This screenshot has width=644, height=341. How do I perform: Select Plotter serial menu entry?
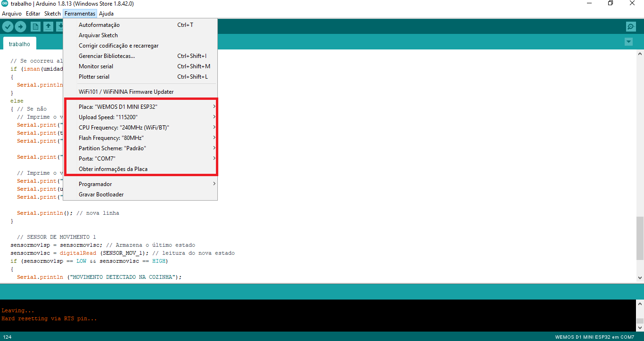coord(140,77)
